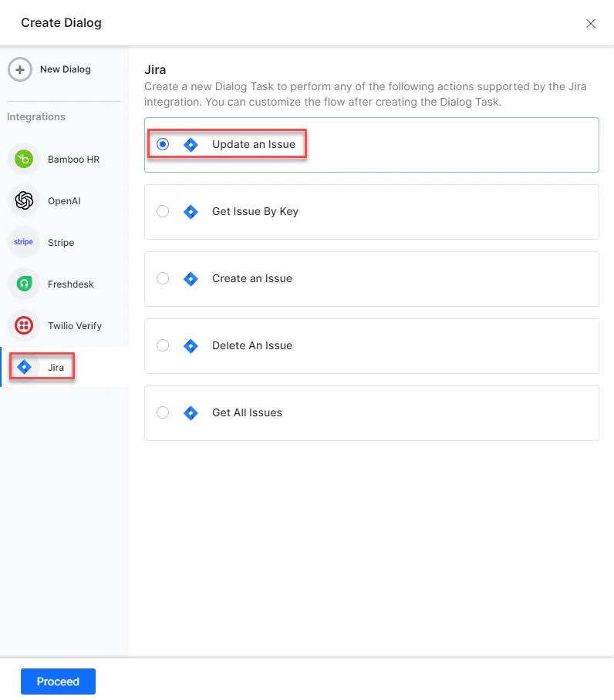The height and width of the screenshot is (700, 614).
Task: Open the Stripe integration
Action: [23, 242]
